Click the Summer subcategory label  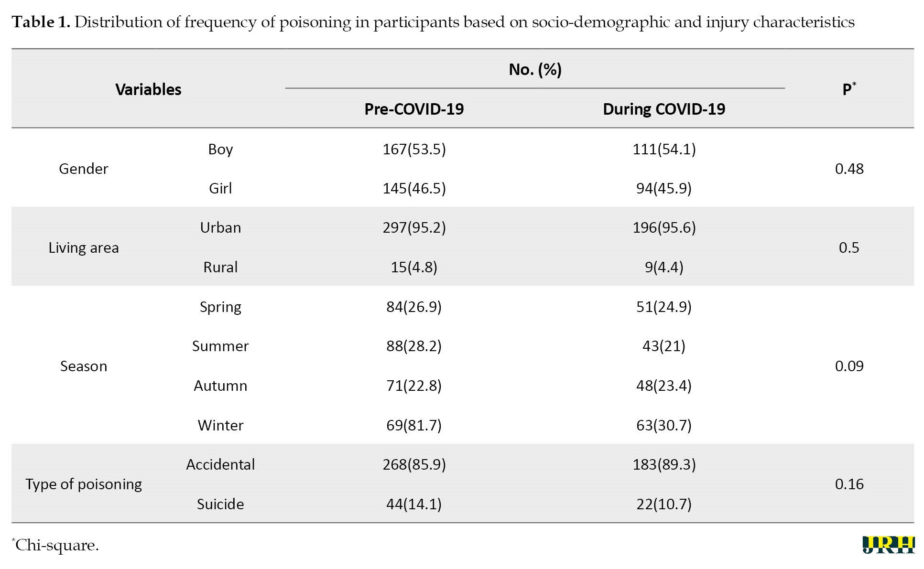220,346
